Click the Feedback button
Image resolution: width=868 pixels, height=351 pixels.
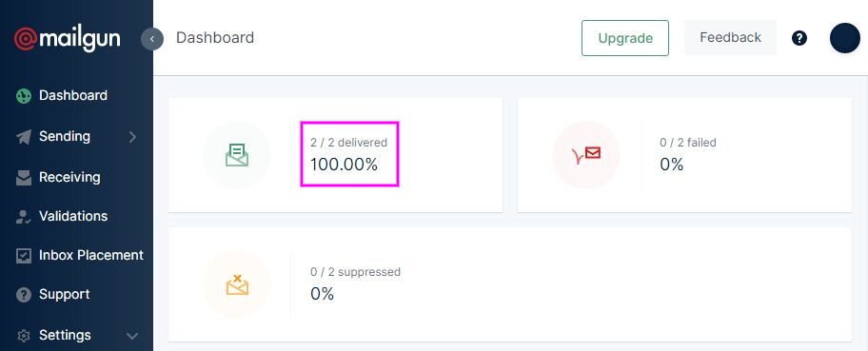coord(730,38)
